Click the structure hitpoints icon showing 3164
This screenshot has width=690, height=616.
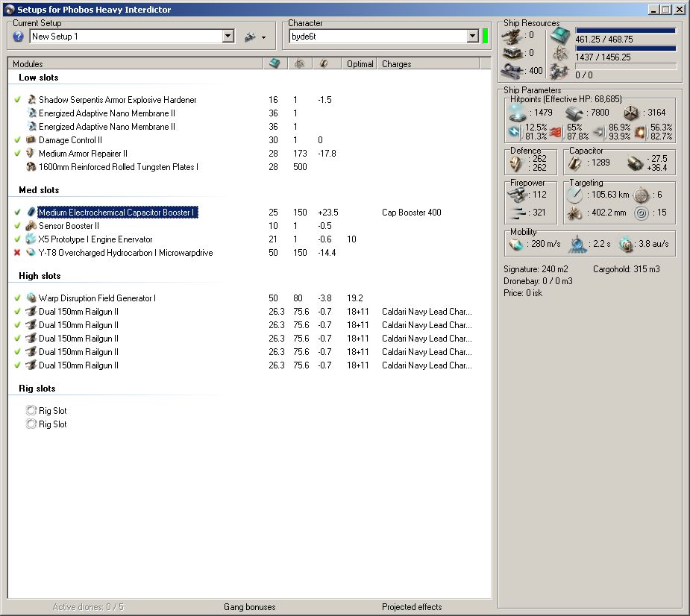tap(631, 113)
